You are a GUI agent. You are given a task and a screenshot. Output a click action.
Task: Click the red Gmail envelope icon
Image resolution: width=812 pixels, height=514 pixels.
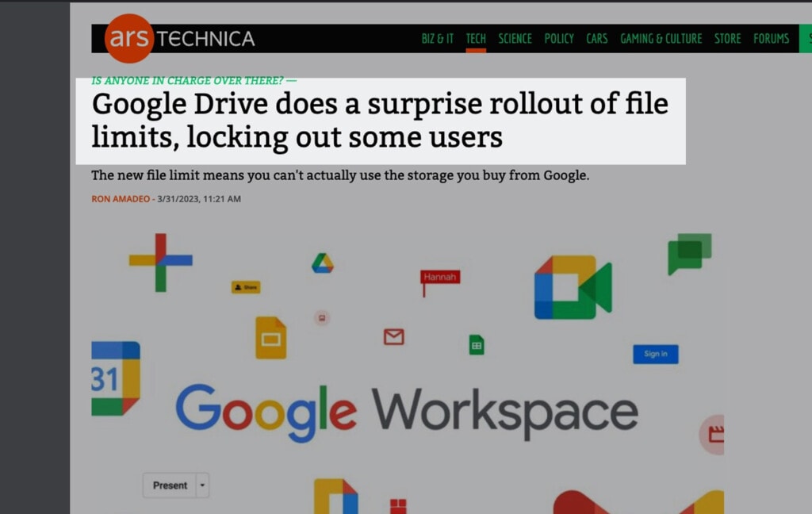pyautogui.click(x=394, y=337)
